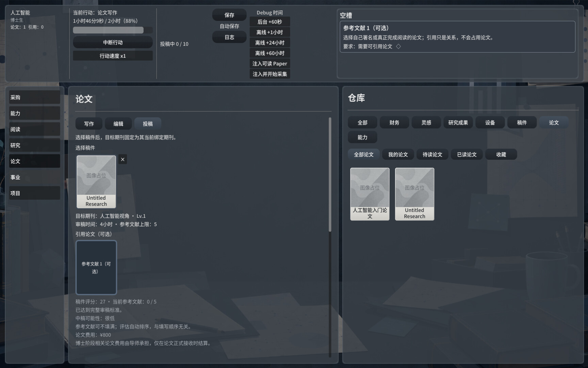This screenshot has width=588, height=368.
Task: Save the game with 保存
Action: 229,15
